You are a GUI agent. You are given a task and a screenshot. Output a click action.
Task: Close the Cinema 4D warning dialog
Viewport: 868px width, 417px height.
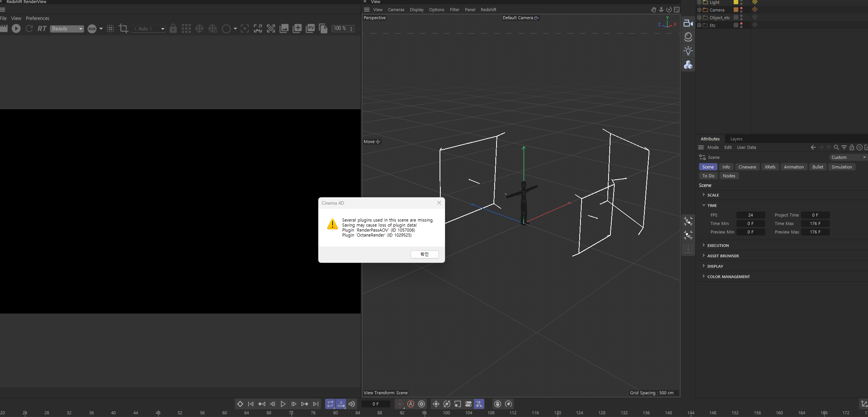tap(439, 203)
